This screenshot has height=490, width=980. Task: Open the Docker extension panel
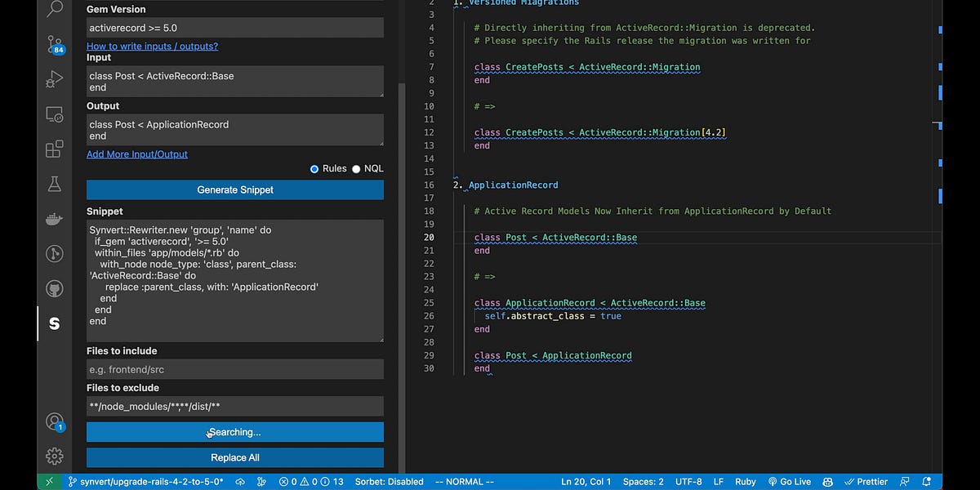click(54, 218)
